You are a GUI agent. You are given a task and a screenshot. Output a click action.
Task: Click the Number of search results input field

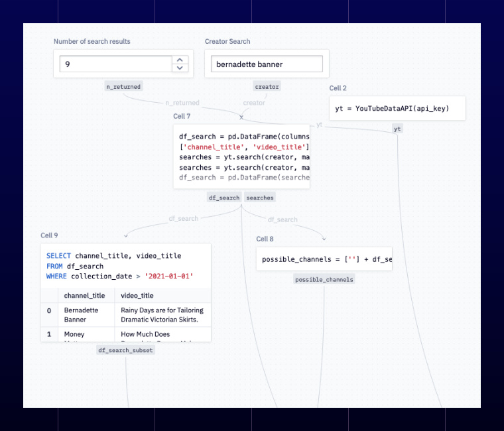click(115, 64)
